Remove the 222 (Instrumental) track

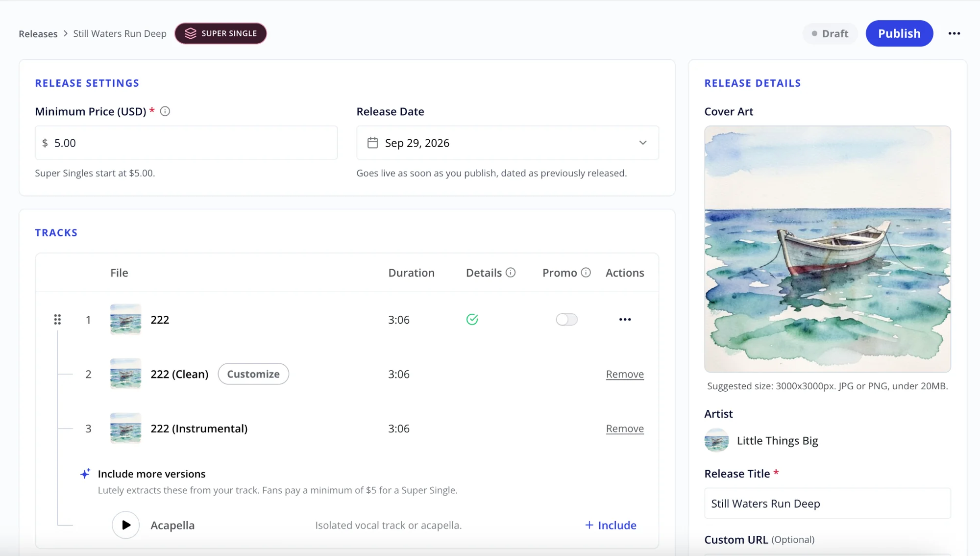coord(625,429)
